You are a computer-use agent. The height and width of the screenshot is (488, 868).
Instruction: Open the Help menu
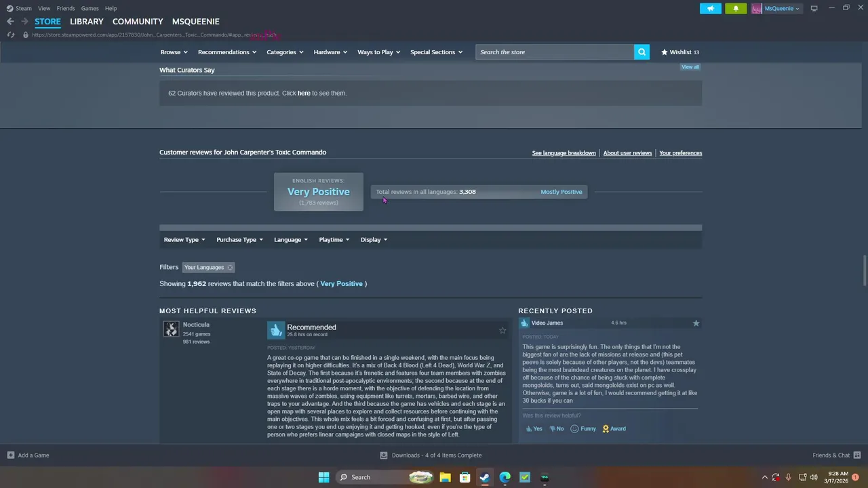tap(111, 8)
